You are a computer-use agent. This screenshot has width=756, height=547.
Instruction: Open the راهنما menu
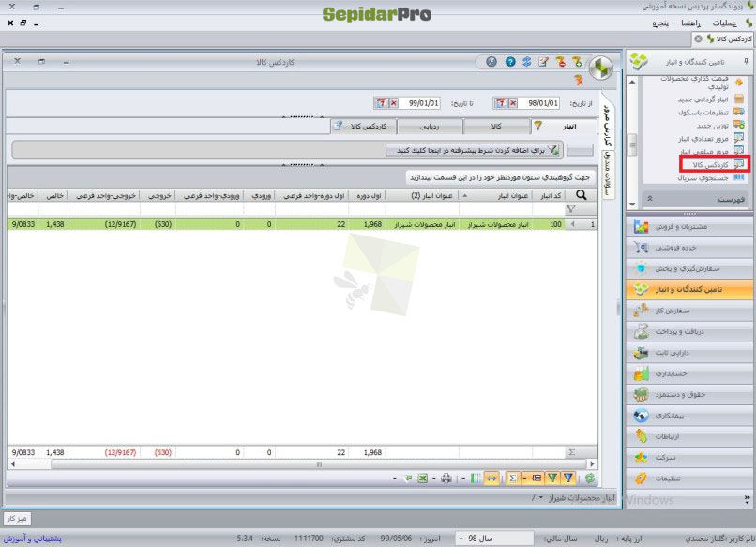[690, 23]
